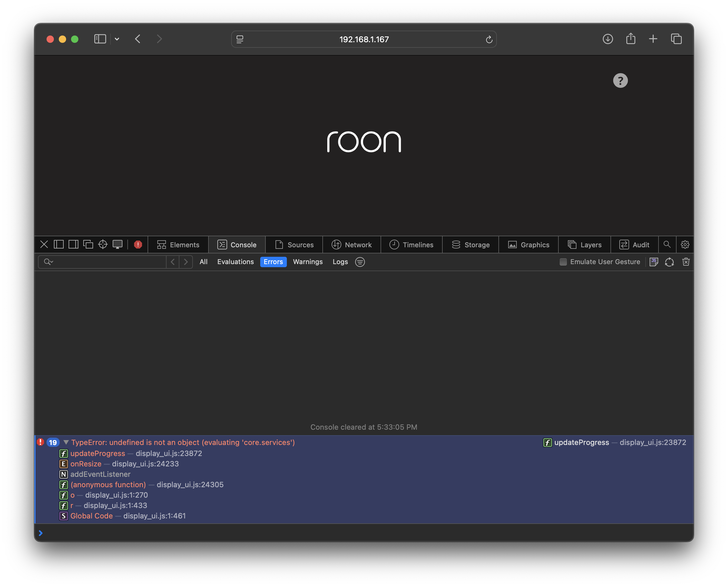The height and width of the screenshot is (587, 728).
Task: Click the red error indicator icon
Action: pos(138,245)
